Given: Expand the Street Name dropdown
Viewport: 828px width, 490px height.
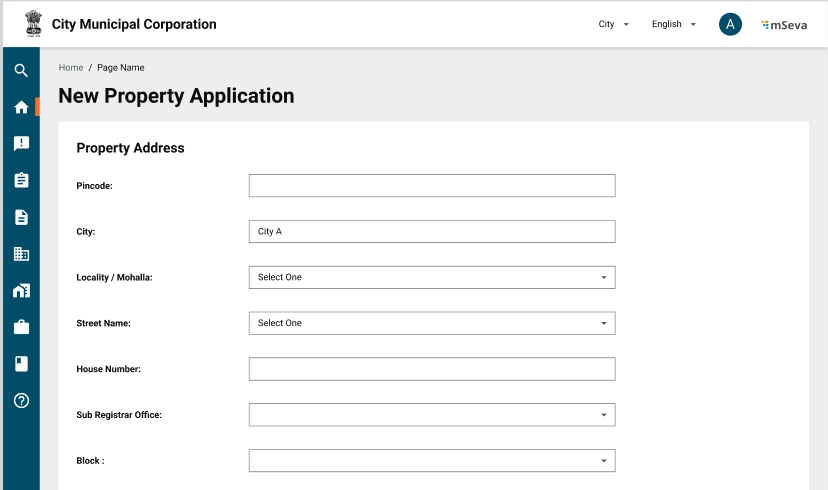Looking at the screenshot, I should point(431,323).
